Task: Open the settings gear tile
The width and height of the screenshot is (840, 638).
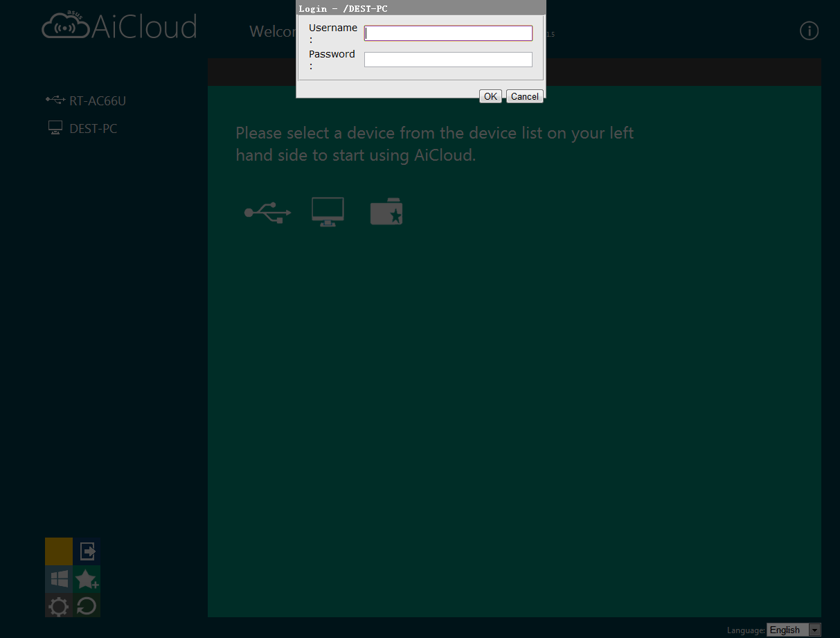Action: [x=59, y=607]
